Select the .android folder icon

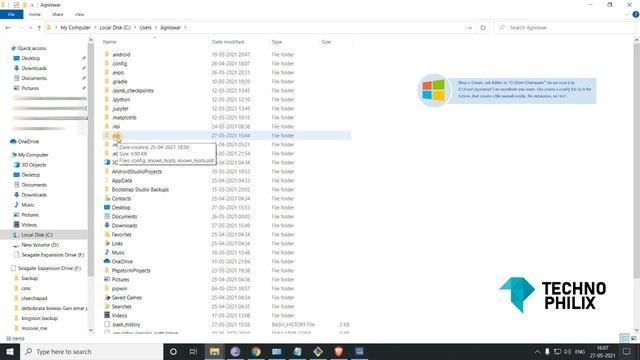coord(107,54)
